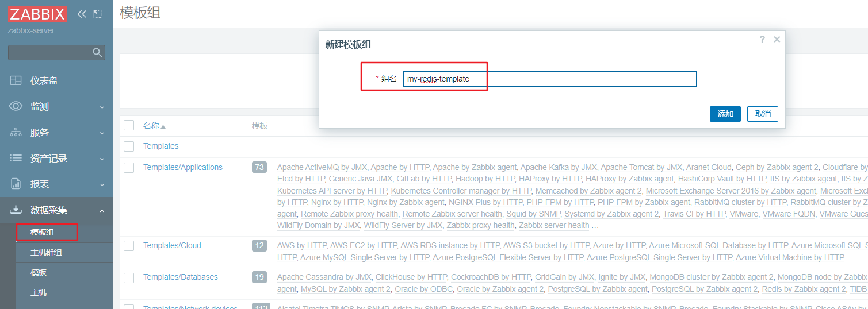This screenshot has width=868, height=309.
Task: Select 模板组 submenu item
Action: click(43, 232)
